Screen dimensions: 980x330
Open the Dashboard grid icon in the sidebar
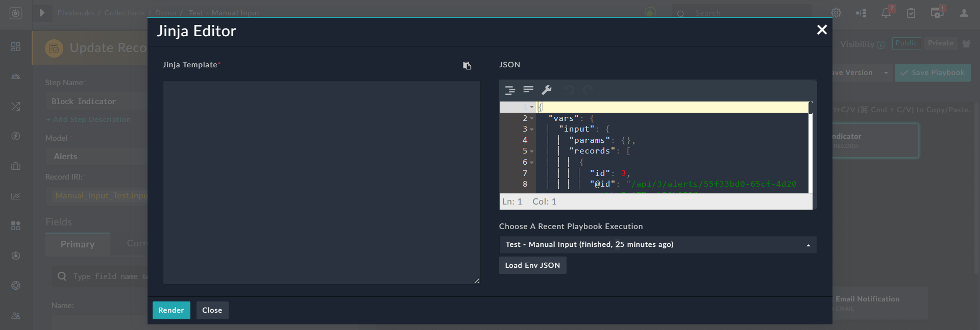click(16, 47)
